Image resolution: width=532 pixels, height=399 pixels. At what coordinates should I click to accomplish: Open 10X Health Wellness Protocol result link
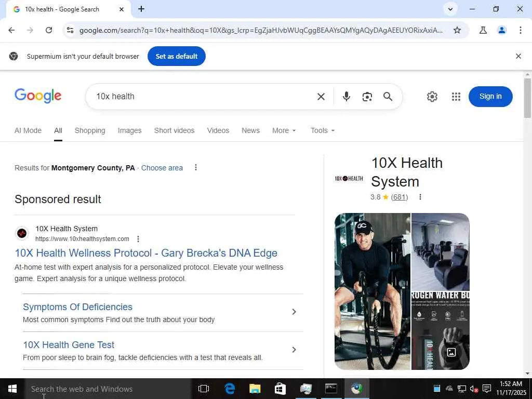[x=146, y=253]
